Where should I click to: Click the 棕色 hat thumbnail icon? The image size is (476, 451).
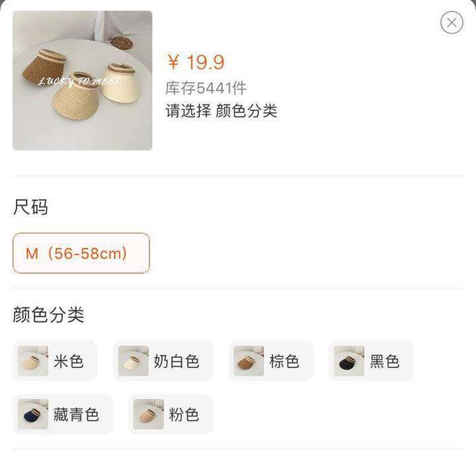click(x=249, y=361)
